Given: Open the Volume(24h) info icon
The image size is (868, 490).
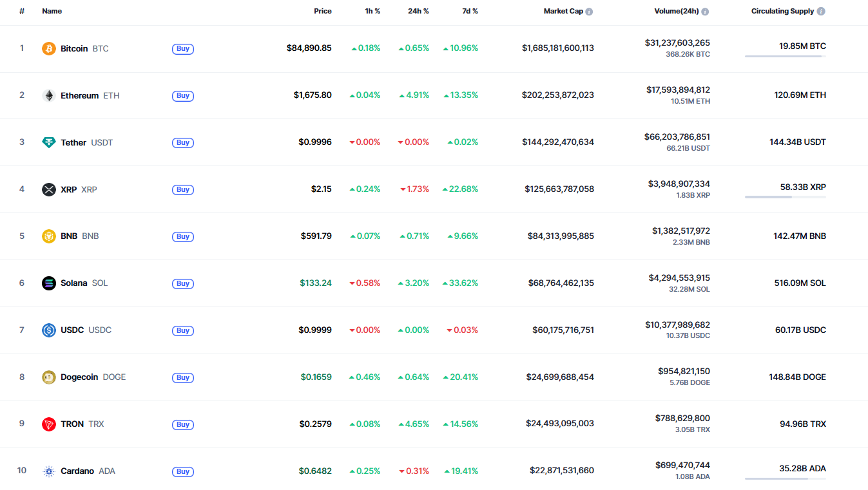Looking at the screenshot, I should [x=705, y=12].
